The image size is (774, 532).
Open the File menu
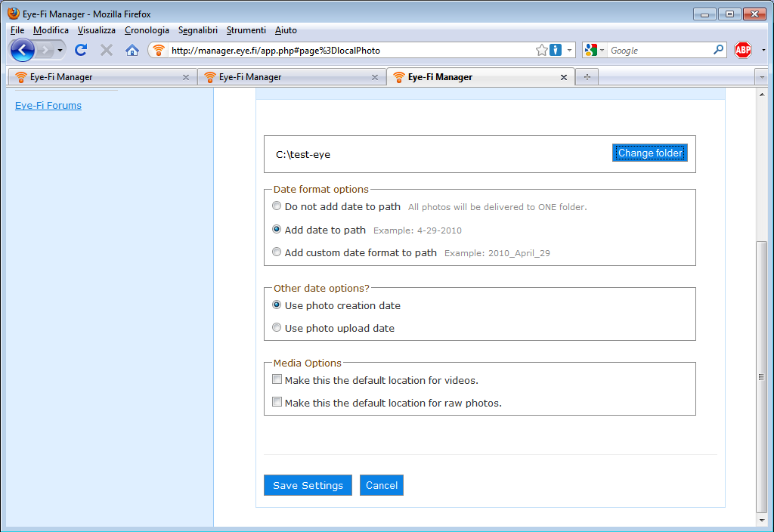tap(17, 30)
